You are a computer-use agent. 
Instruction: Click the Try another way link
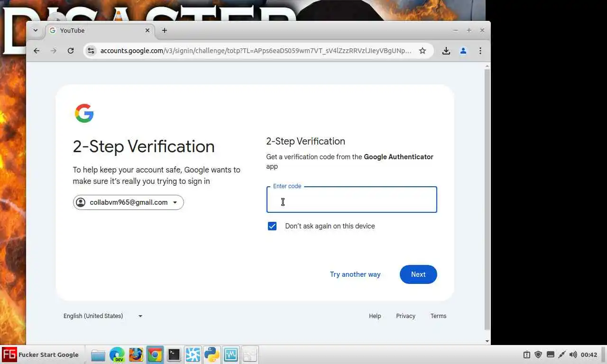[x=355, y=274]
